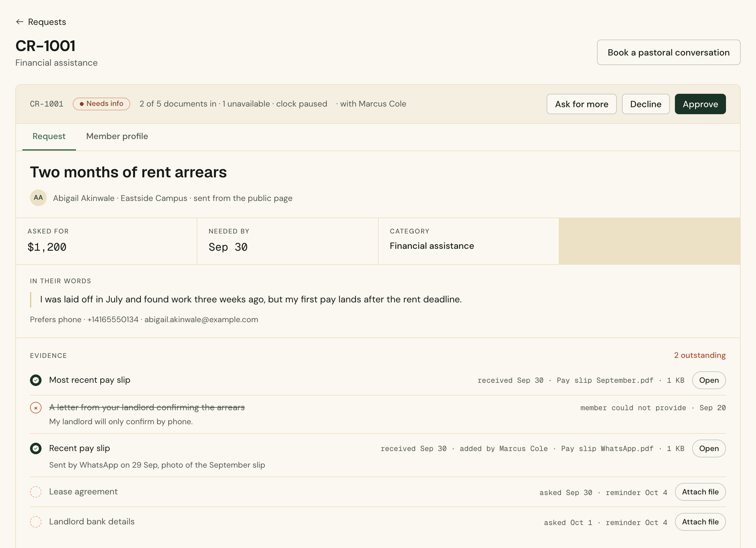Click the green check icon for Most recent pay slip
Image resolution: width=756 pixels, height=548 pixels.
point(36,380)
